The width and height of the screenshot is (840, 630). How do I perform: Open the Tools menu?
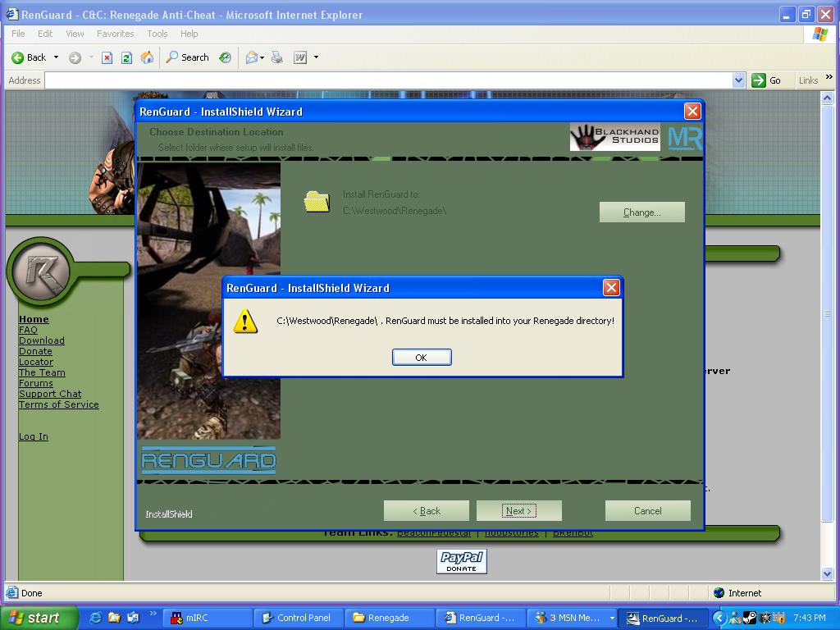coord(157,34)
